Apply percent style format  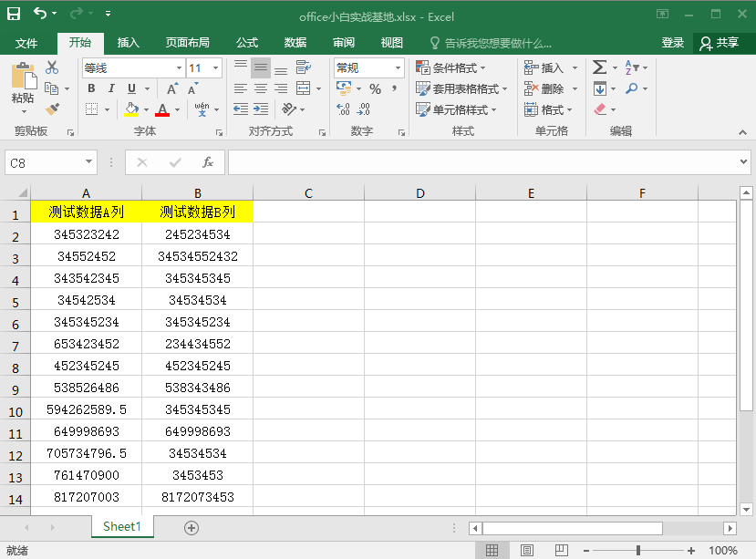375,88
